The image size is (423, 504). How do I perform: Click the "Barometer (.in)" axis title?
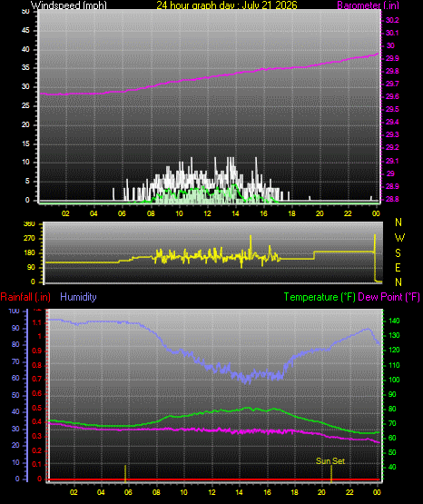[x=368, y=5]
